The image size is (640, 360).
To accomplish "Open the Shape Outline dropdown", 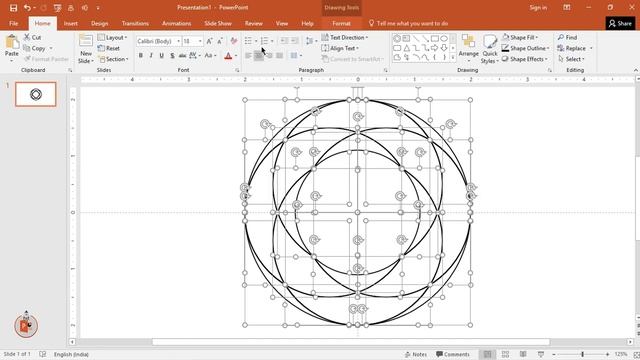I will pyautogui.click(x=525, y=48).
